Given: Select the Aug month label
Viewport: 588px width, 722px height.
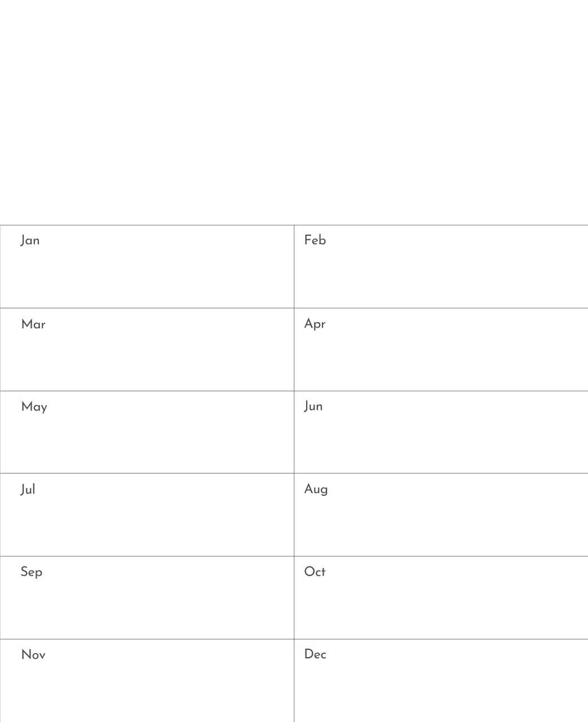Looking at the screenshot, I should click(316, 489).
